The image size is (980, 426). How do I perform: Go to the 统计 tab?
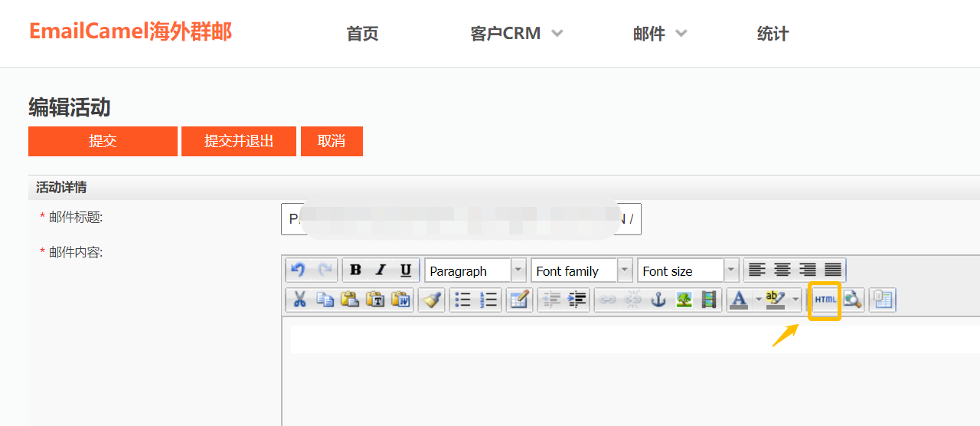click(773, 34)
